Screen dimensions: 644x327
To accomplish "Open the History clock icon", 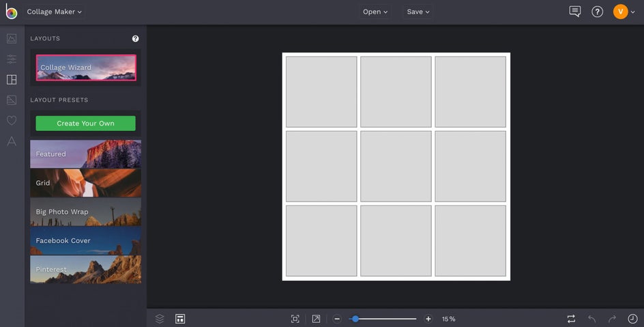I will 632,319.
